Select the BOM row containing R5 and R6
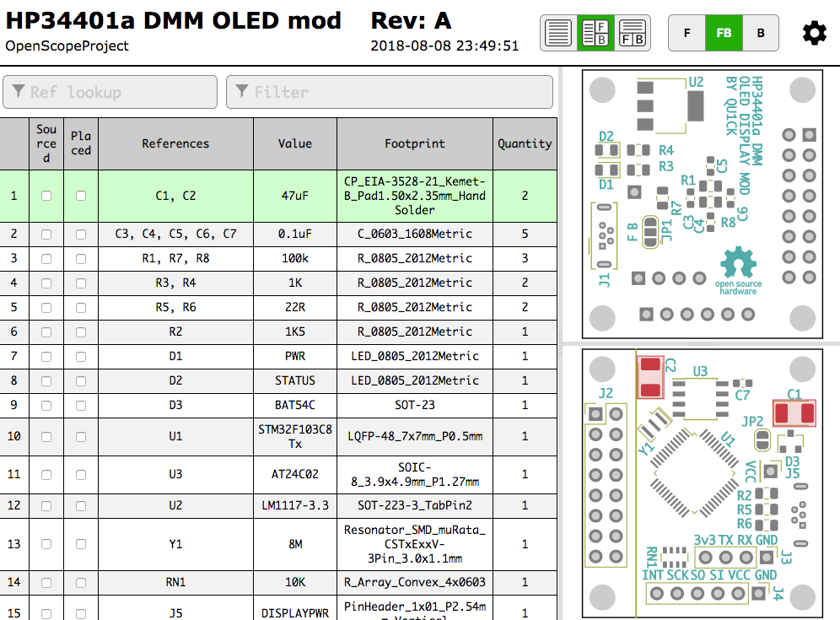 click(x=175, y=307)
